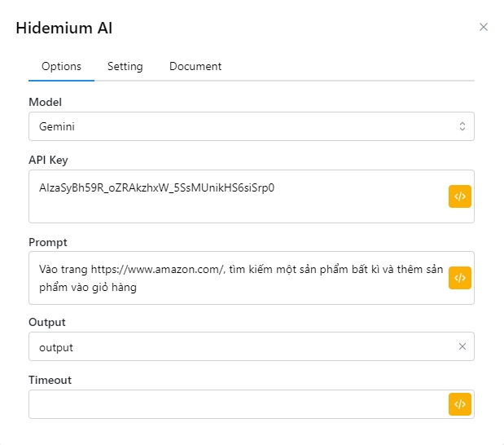The image size is (504, 445).
Task: Click the API Key label
Action: click(48, 160)
